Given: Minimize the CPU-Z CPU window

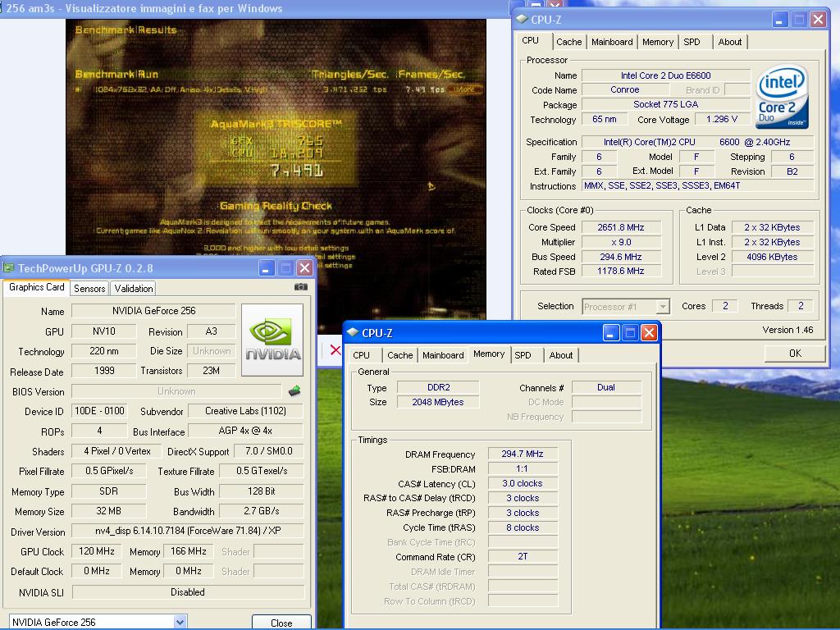Looking at the screenshot, I should [780, 20].
